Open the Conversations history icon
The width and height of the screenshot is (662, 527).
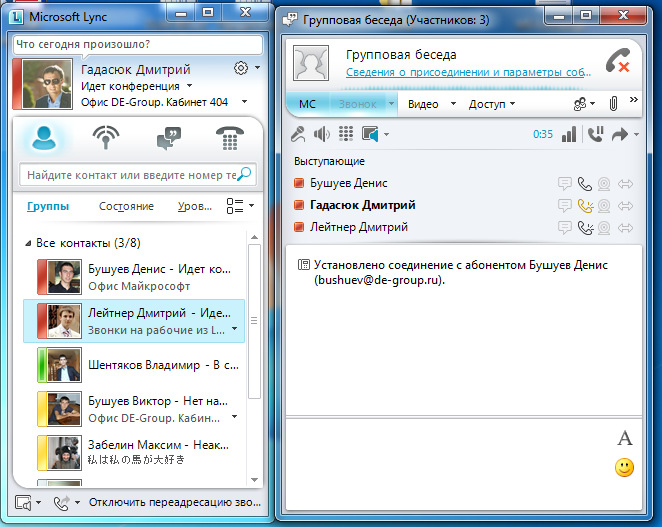pyautogui.click(x=169, y=138)
